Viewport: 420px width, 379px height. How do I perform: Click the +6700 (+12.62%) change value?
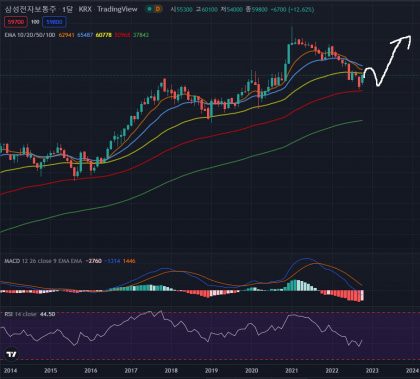pyautogui.click(x=292, y=10)
